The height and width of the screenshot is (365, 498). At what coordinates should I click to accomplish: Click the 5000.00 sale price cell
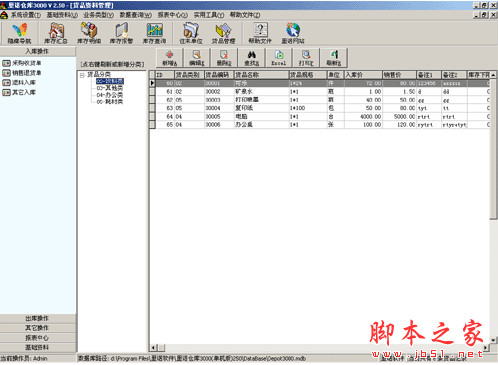click(x=399, y=116)
